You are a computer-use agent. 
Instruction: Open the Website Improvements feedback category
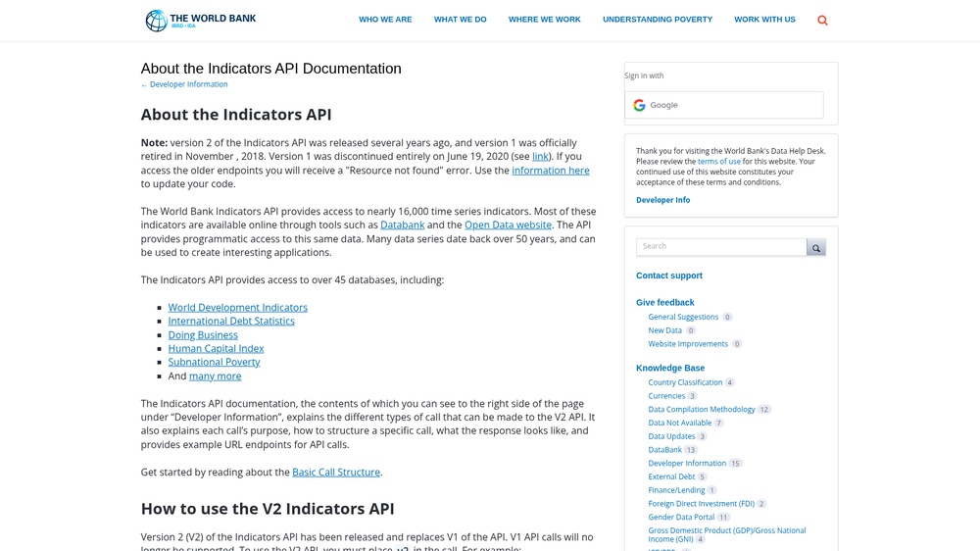pos(688,344)
